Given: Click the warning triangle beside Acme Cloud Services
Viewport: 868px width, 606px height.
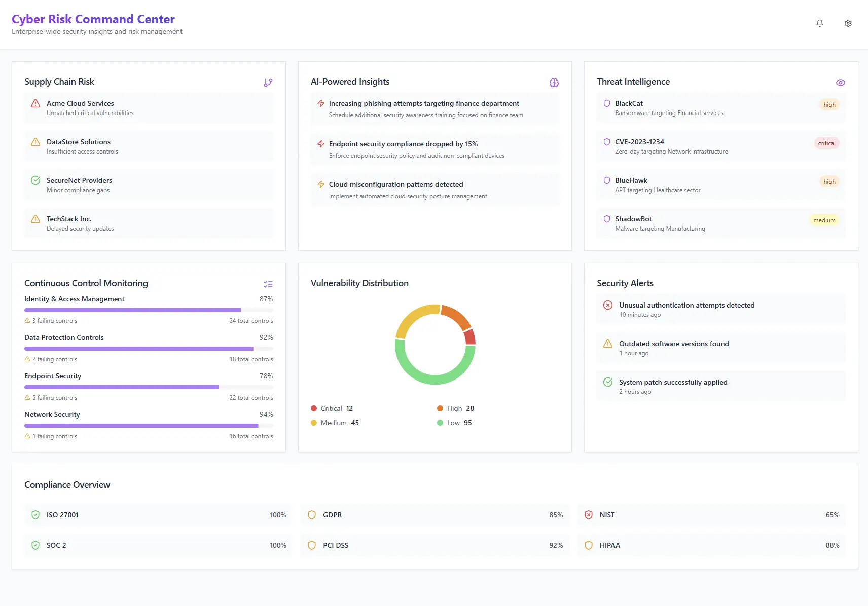Looking at the screenshot, I should click(35, 103).
